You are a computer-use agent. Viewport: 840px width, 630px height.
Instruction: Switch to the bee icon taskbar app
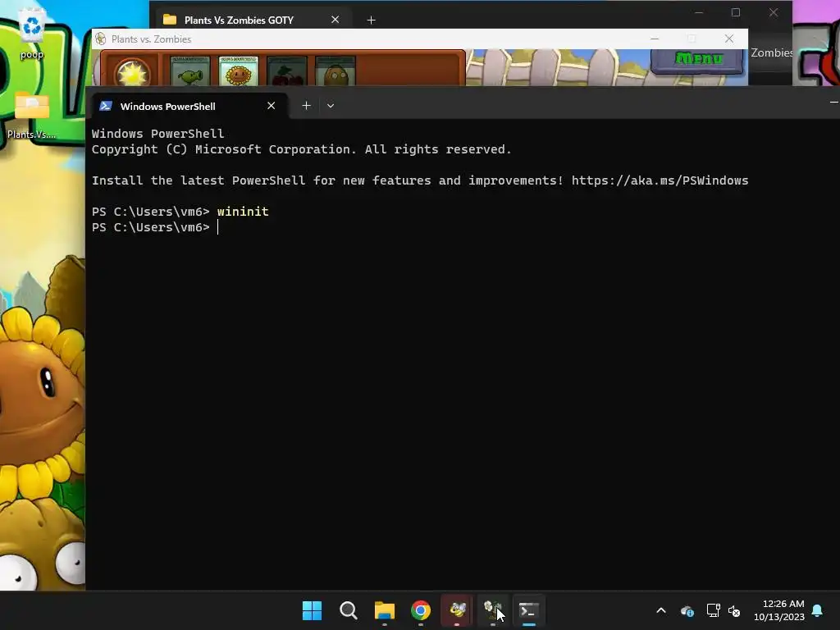tap(457, 610)
